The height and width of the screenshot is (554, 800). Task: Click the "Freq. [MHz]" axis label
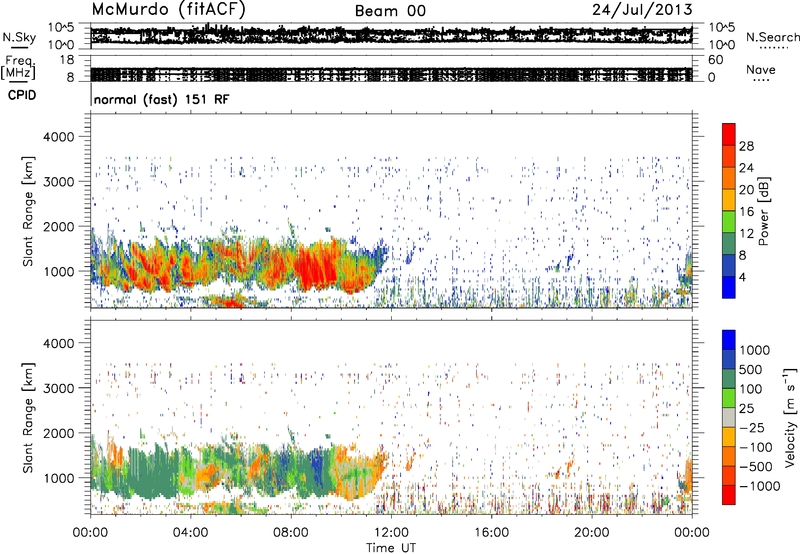tap(19, 68)
